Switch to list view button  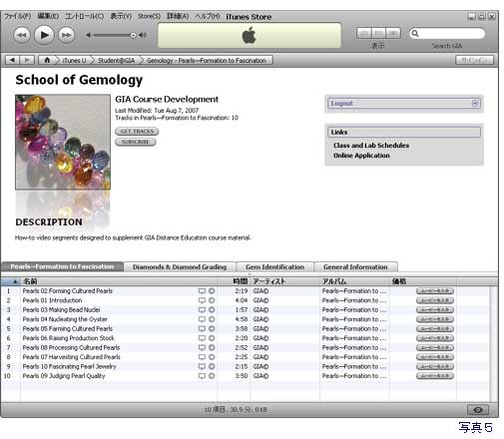pyautogui.click(x=364, y=33)
